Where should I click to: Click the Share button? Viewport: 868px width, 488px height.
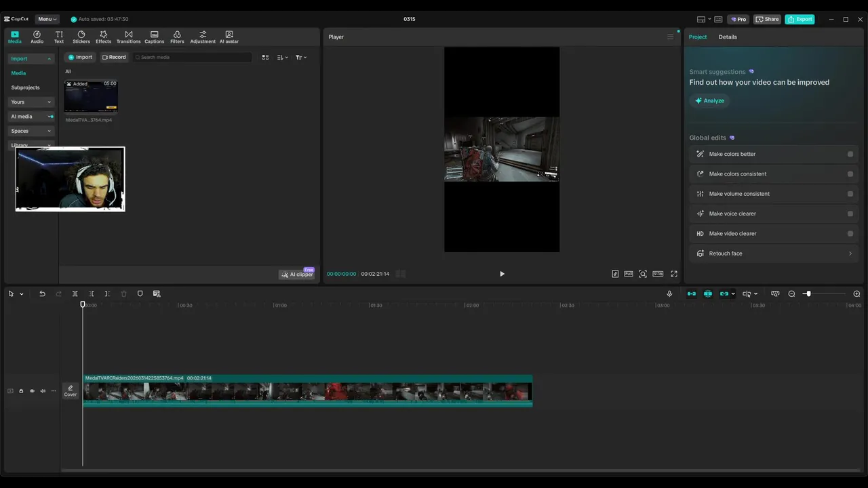pyautogui.click(x=767, y=19)
